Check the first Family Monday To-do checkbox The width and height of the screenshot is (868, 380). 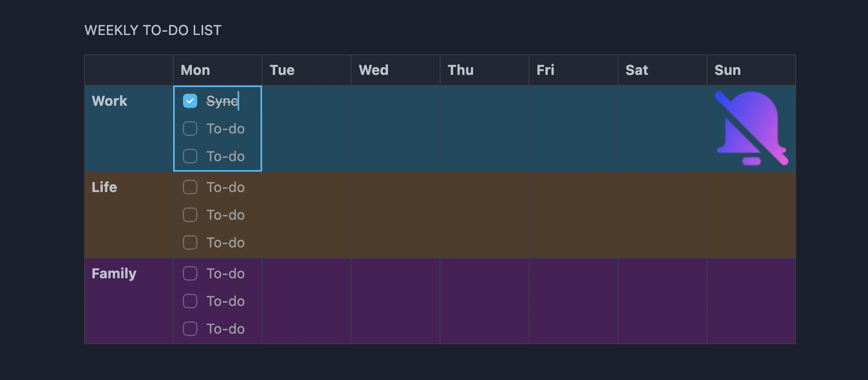point(190,273)
